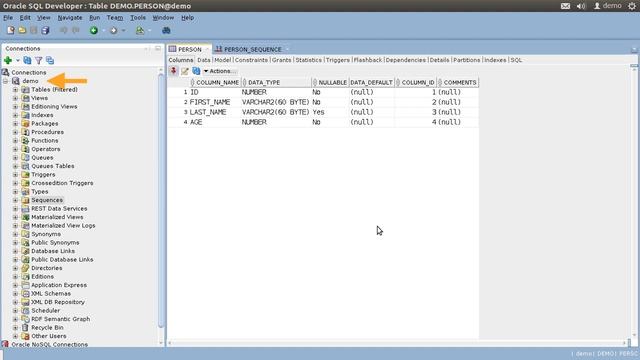Switch to the Data tab
Viewport: 640px width, 360px height.
coord(204,60)
